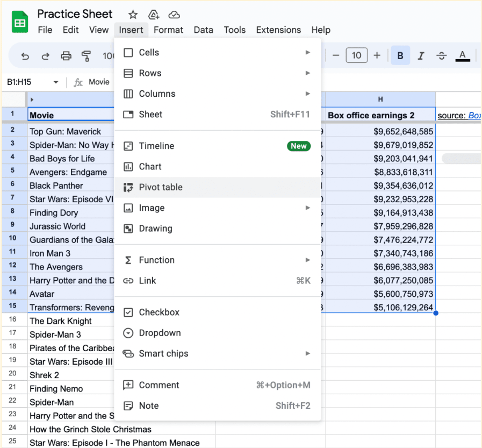Image resolution: width=482 pixels, height=448 pixels.
Task: Open the Tools menu
Action: click(x=234, y=30)
